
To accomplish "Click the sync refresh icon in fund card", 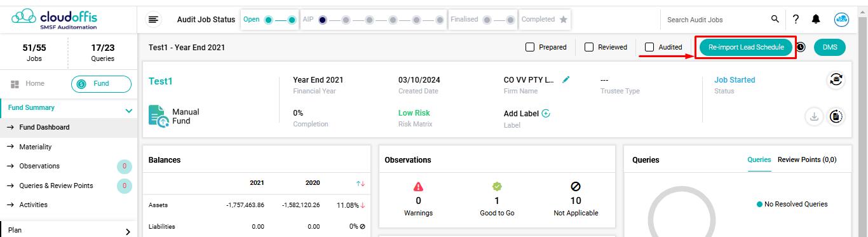I will click(x=836, y=80).
